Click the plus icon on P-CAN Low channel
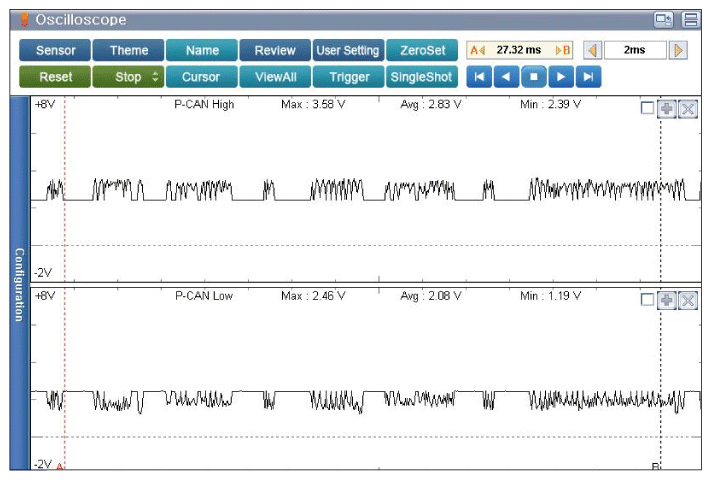 pos(667,300)
